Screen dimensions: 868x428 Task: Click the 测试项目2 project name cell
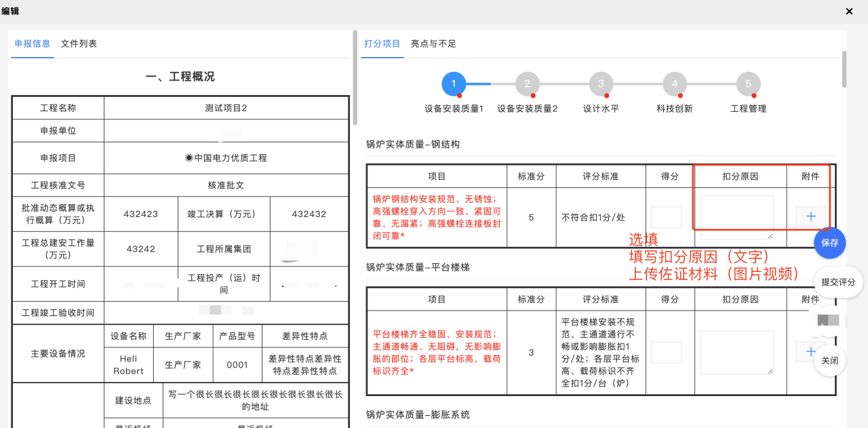tap(226, 108)
